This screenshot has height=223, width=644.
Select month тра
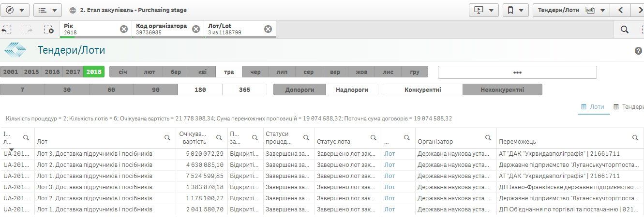[229, 72]
